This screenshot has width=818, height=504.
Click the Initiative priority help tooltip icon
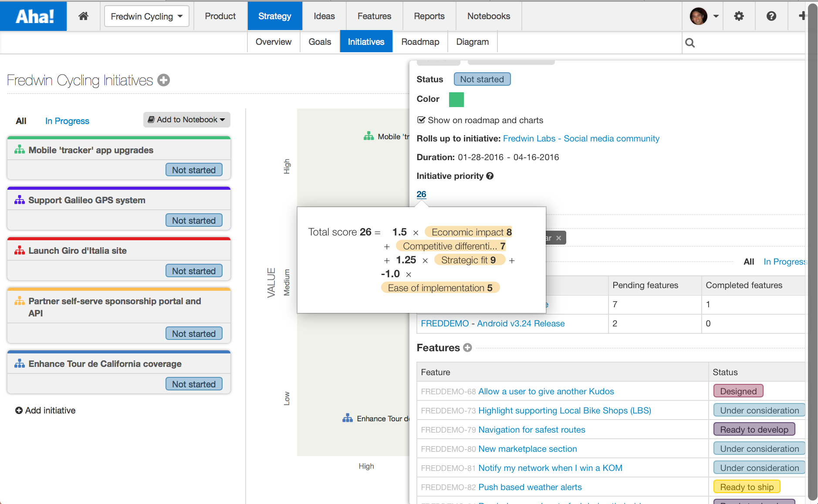pyautogui.click(x=490, y=176)
